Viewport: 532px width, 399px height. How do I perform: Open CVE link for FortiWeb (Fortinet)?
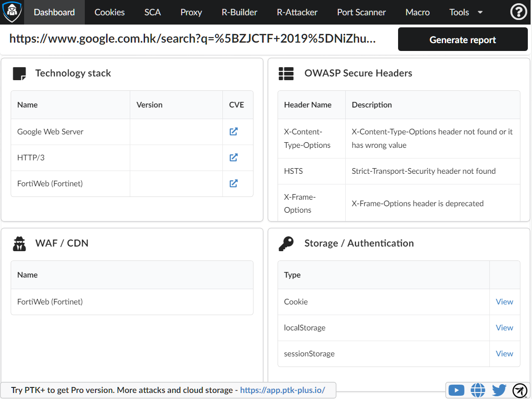point(234,184)
